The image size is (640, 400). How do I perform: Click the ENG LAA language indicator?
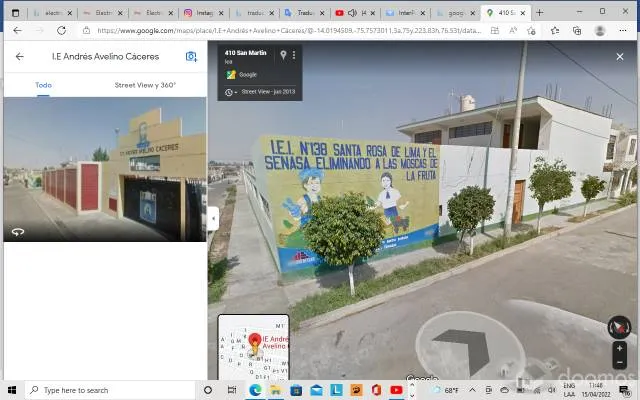569,390
